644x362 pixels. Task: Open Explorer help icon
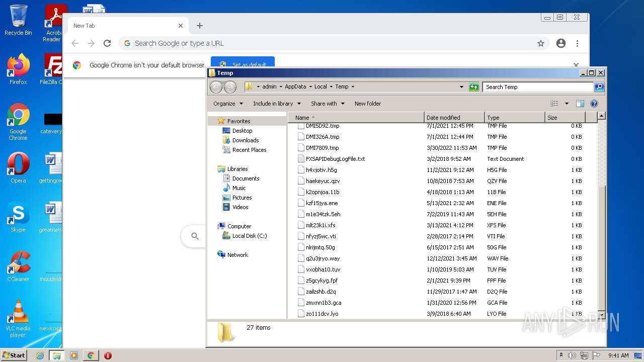coord(594,104)
